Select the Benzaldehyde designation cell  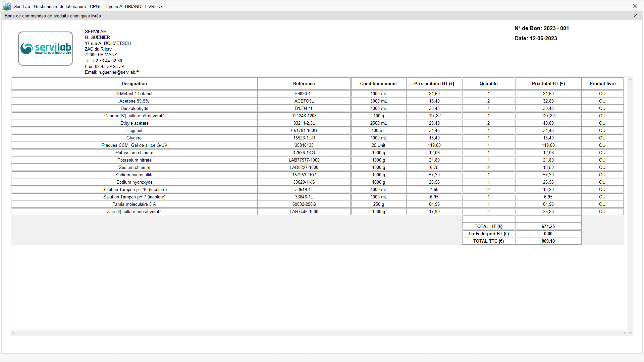(134, 108)
